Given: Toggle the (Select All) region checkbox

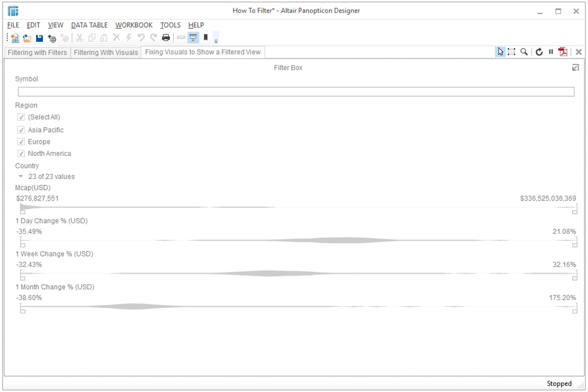Looking at the screenshot, I should point(21,117).
